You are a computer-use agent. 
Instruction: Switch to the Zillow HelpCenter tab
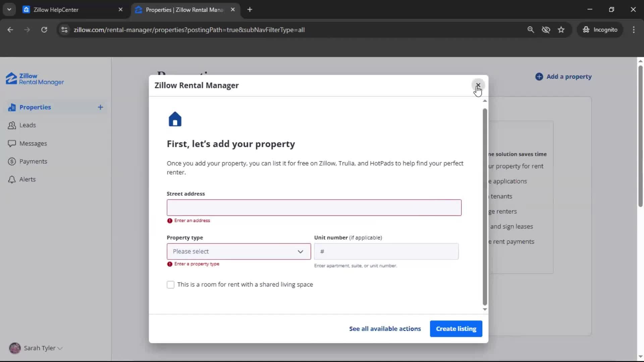click(56, 10)
